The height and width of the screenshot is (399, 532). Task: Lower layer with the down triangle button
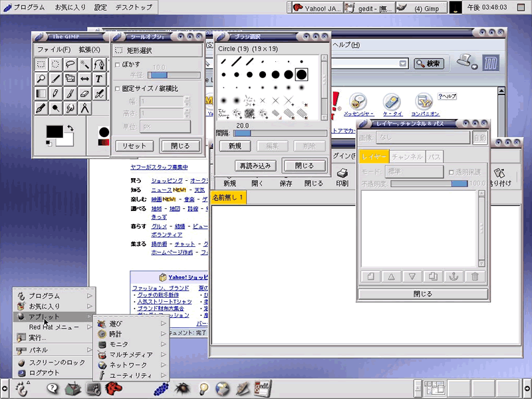click(412, 277)
